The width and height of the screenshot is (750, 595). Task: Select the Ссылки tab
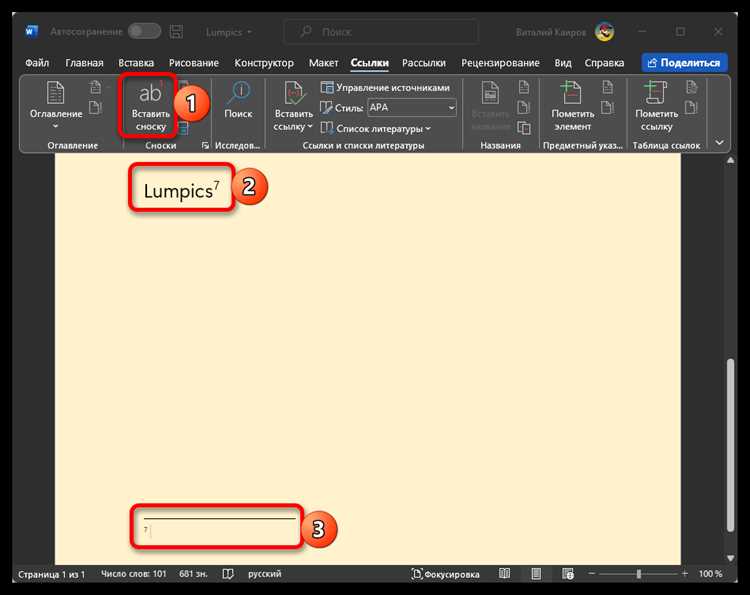[x=369, y=63]
